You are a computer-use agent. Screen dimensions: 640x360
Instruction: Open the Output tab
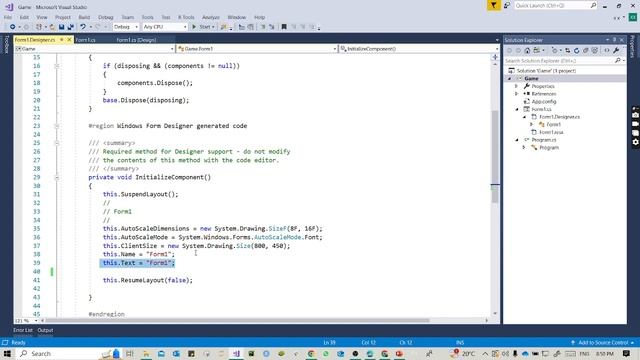pos(45,330)
